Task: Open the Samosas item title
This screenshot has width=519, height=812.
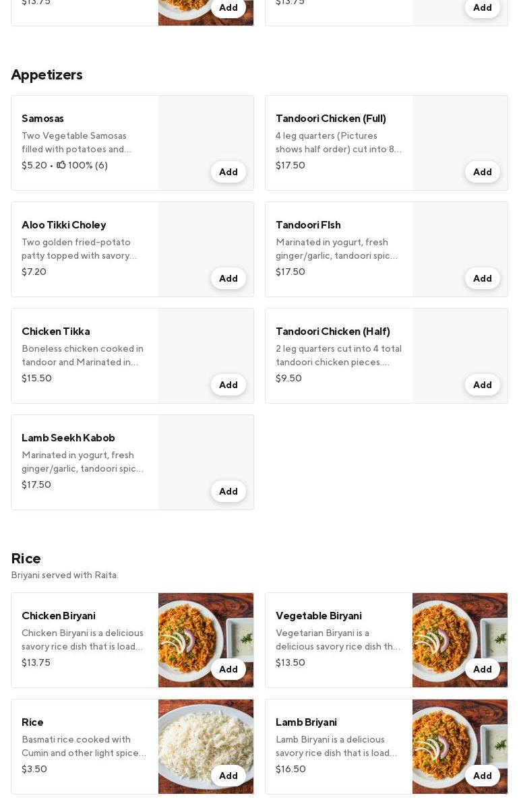Action: (x=43, y=119)
